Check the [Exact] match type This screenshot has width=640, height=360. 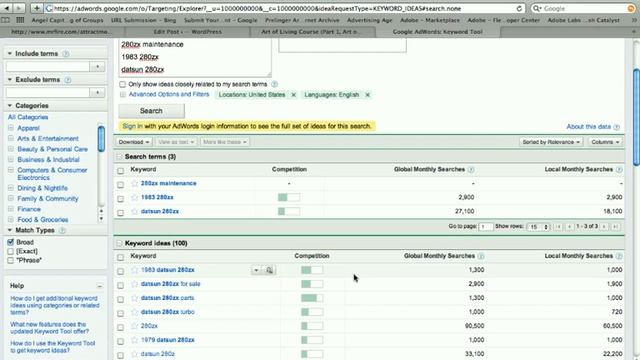(x=11, y=251)
